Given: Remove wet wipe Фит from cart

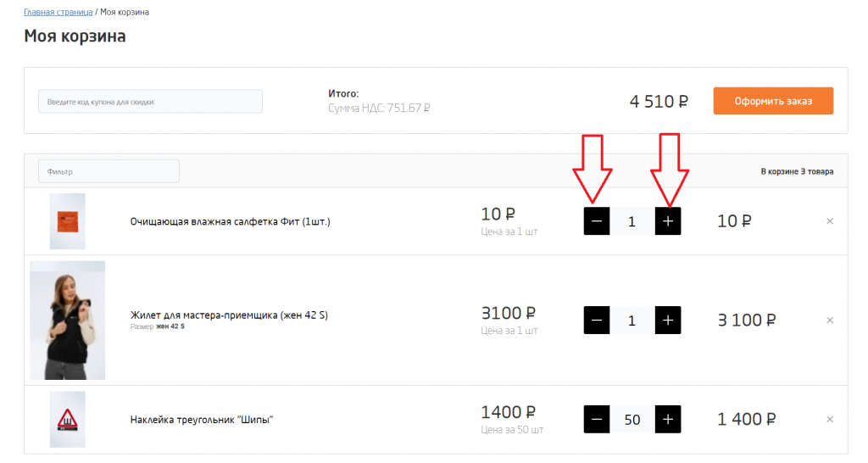Looking at the screenshot, I should pos(830,221).
